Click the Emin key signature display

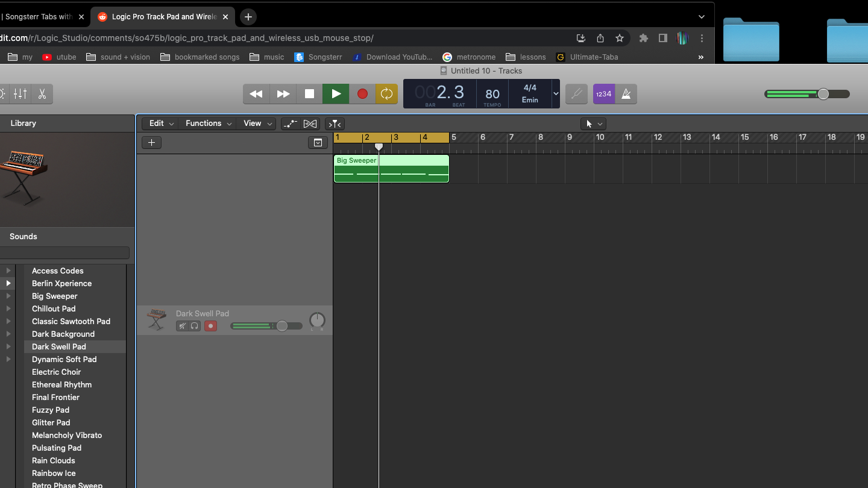click(x=530, y=100)
